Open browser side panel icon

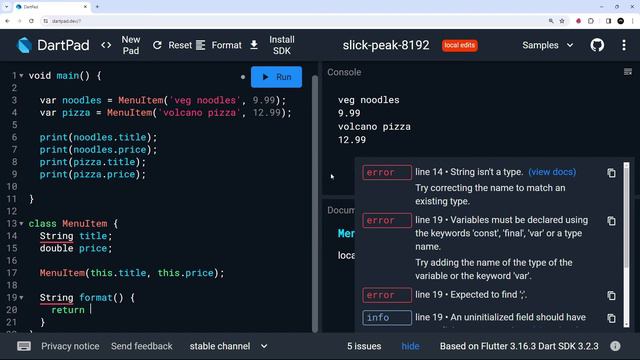coord(608,21)
